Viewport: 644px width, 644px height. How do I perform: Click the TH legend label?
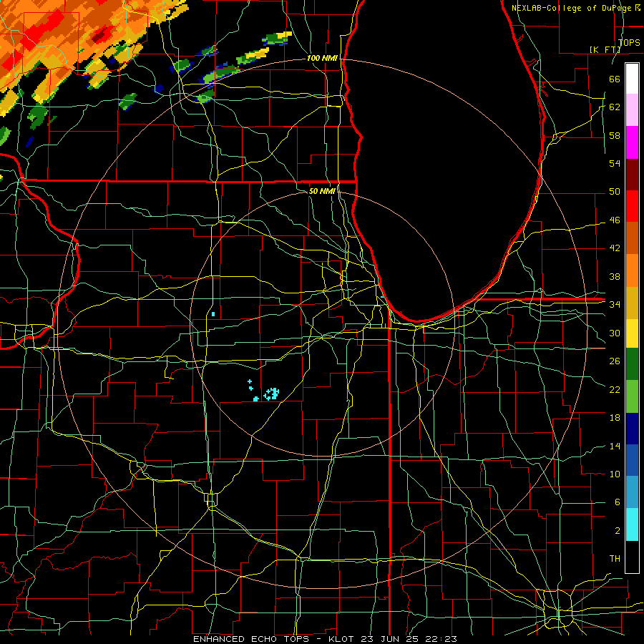tap(615, 559)
